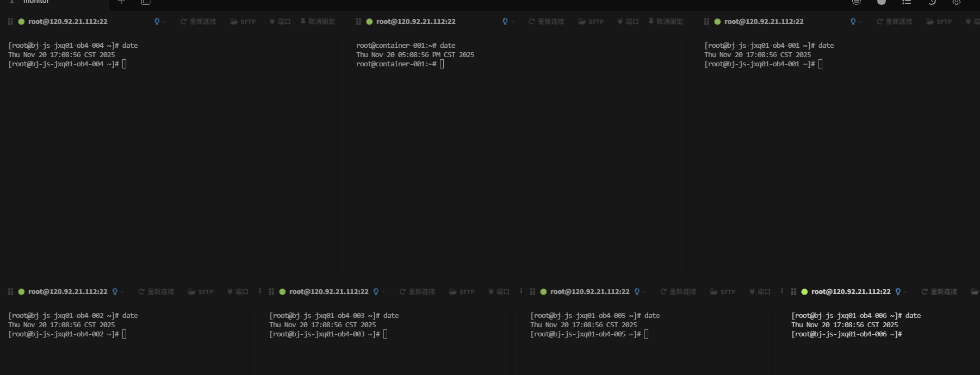The height and width of the screenshot is (375, 980).
Task: Open the settings gear in the top bar
Action: 956,2
